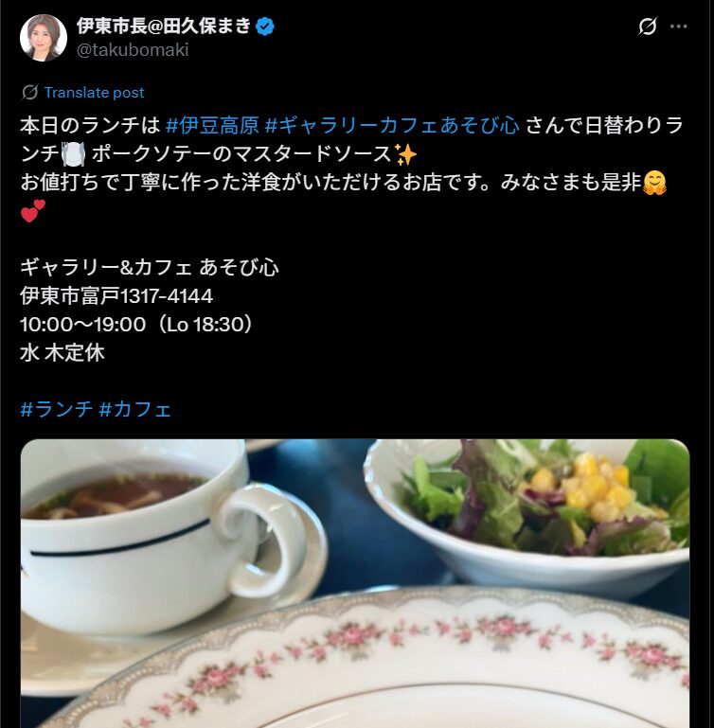Click the plate and cutlery emoji
The width and height of the screenshot is (714, 728).
74,154
